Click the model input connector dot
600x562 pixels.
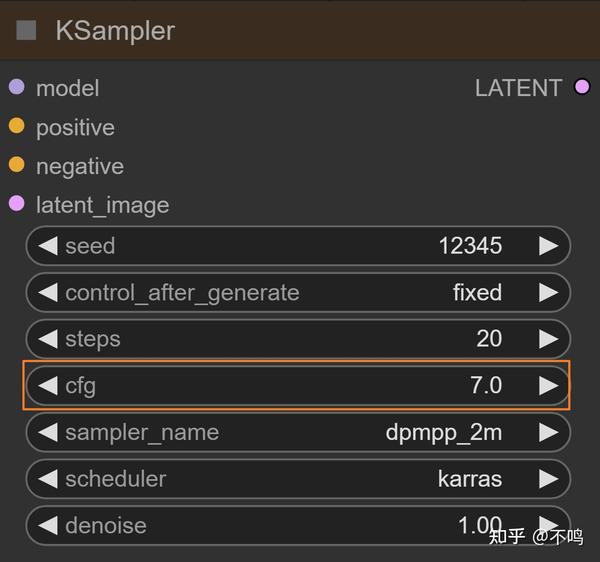(16, 87)
